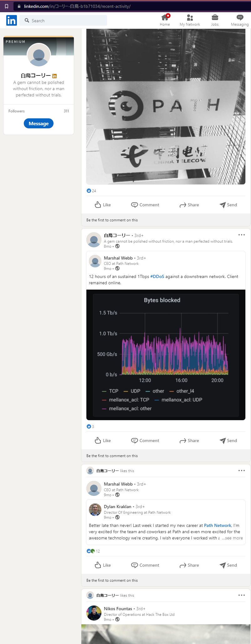Toggle Like on the DDoS chart post
The height and width of the screenshot is (644, 251).
(103, 440)
